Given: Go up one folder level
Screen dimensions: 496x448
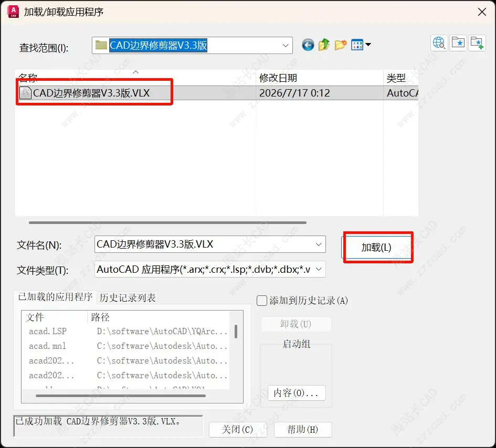Looking at the screenshot, I should (324, 45).
